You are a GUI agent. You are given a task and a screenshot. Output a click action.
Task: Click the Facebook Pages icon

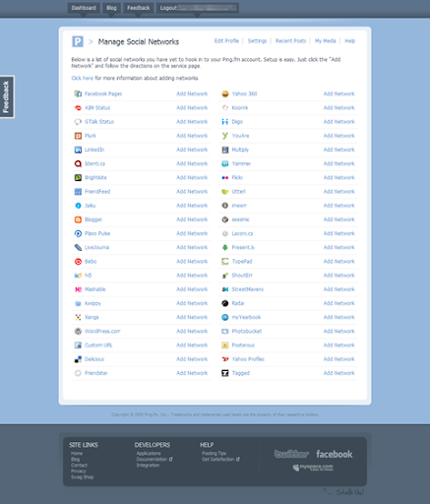click(x=78, y=94)
